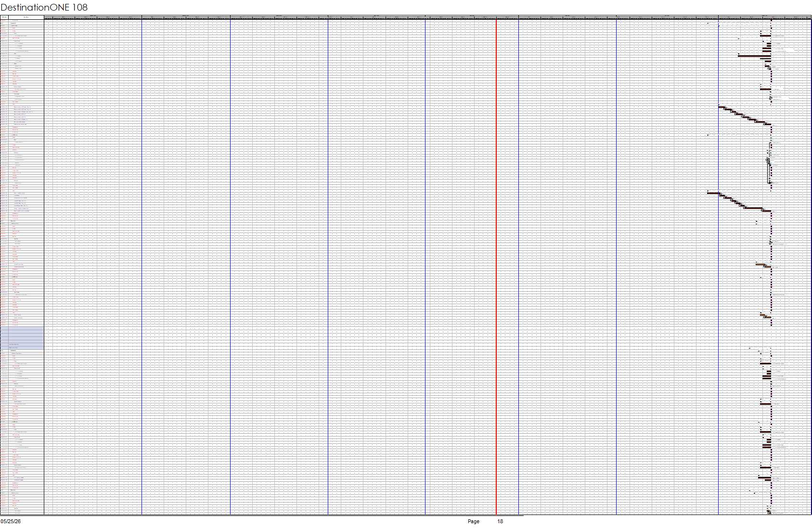Viewport: 812px width, 528px height.
Task: Click the "DestinationONE 108" title text
Action: 44,7
